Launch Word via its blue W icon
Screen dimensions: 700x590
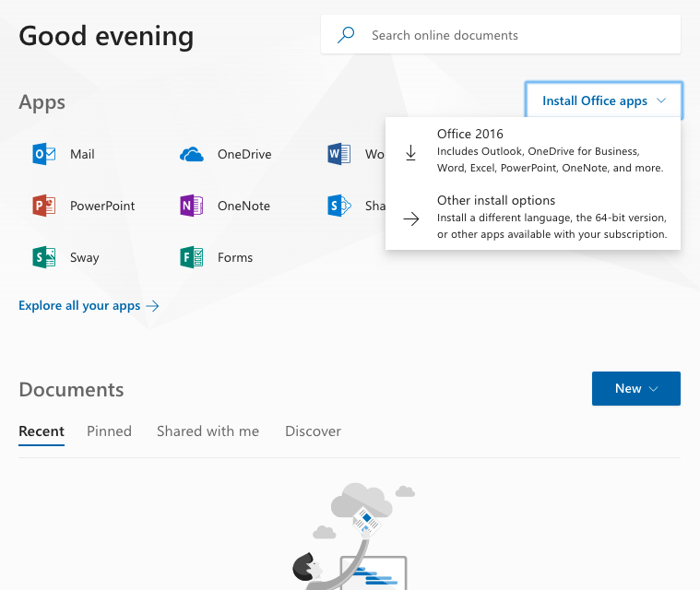[338, 154]
